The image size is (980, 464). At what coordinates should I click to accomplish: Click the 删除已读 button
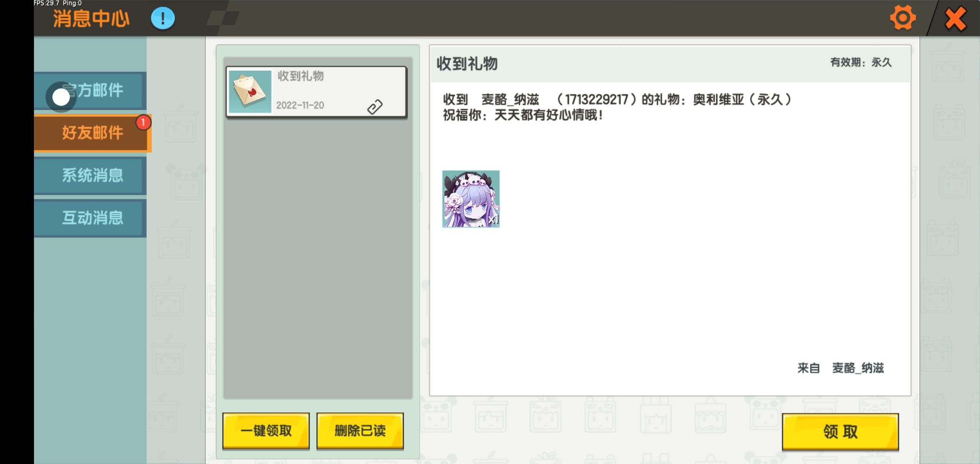(x=360, y=431)
